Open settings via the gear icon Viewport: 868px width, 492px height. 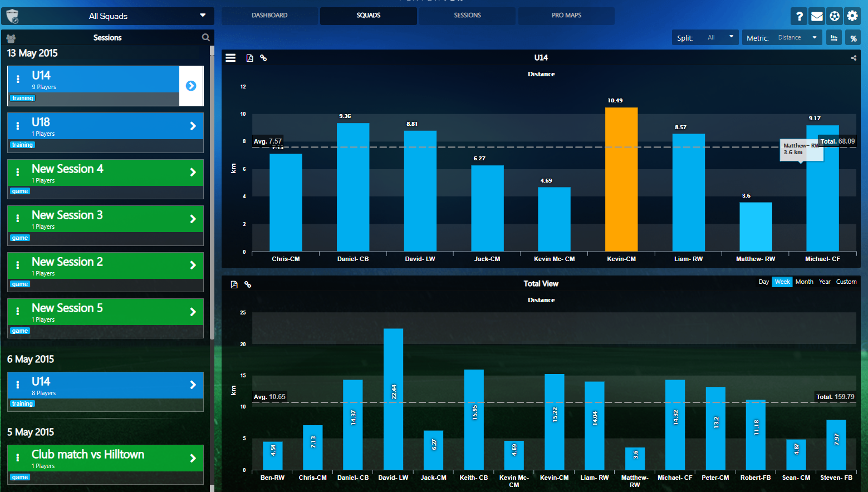(x=852, y=16)
